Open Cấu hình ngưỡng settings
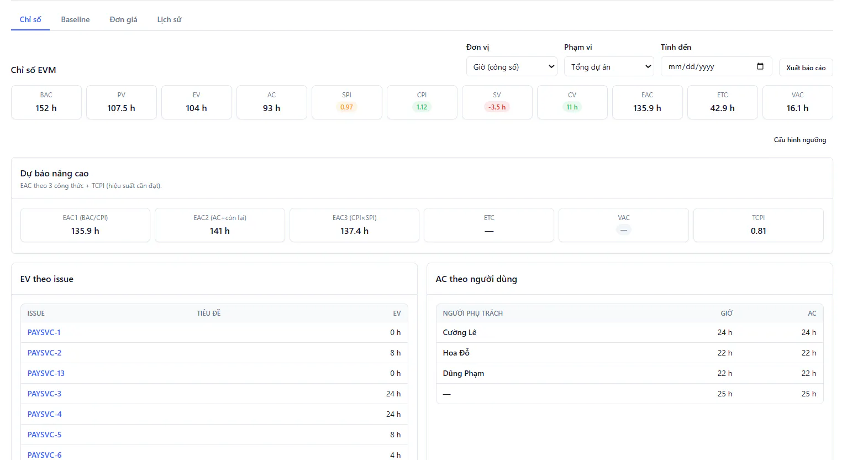Viewport: 868px width, 460px height. pyautogui.click(x=799, y=140)
